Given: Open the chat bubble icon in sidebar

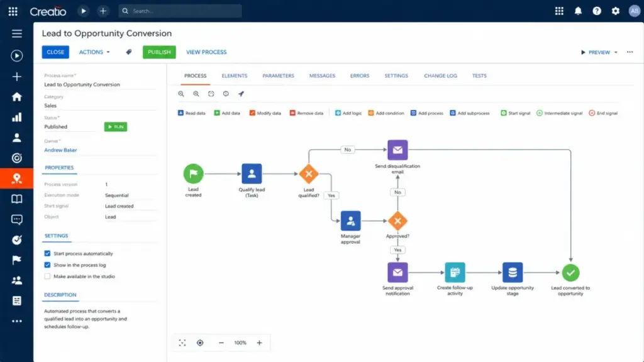Looking at the screenshot, I should click(x=17, y=219).
